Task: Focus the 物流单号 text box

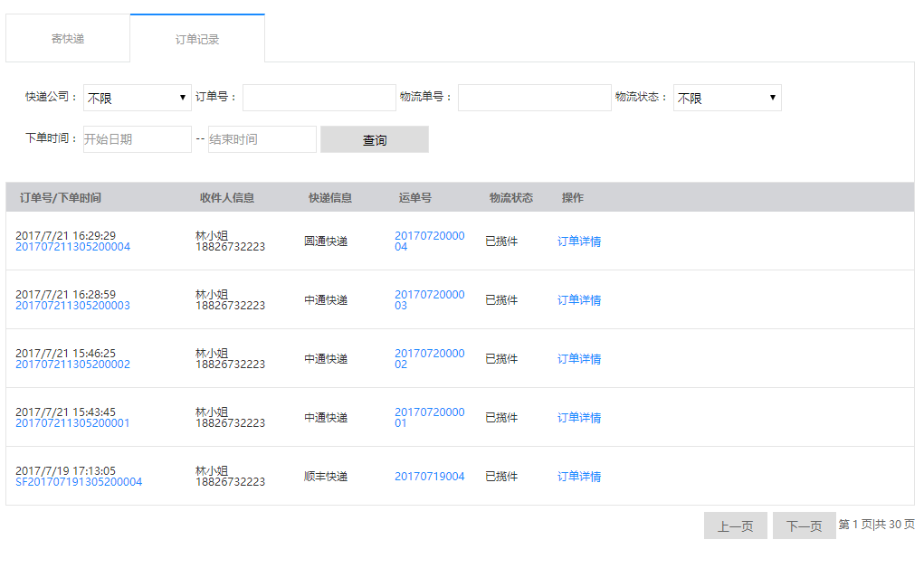Action: click(534, 98)
